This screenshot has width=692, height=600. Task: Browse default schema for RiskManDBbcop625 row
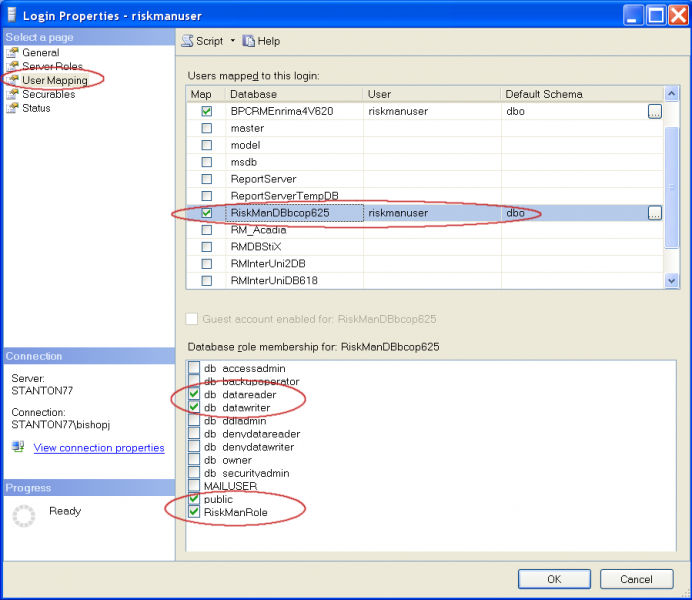pos(654,213)
